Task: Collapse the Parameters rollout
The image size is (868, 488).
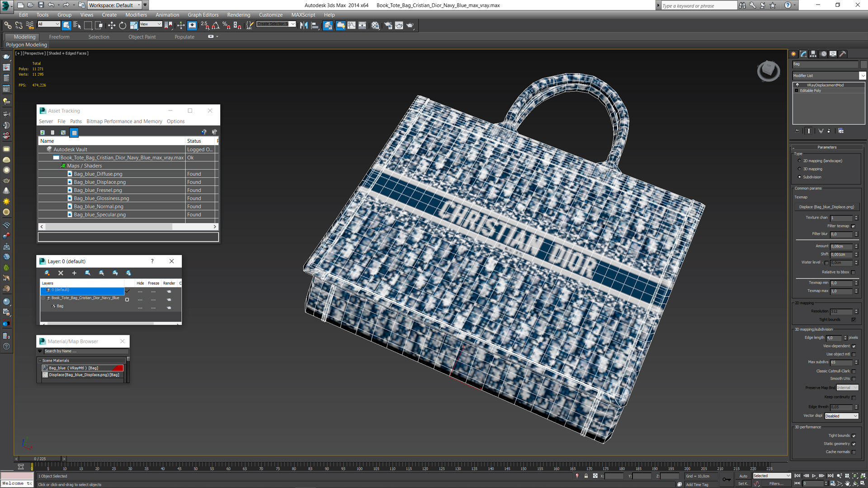Action: 827,147
